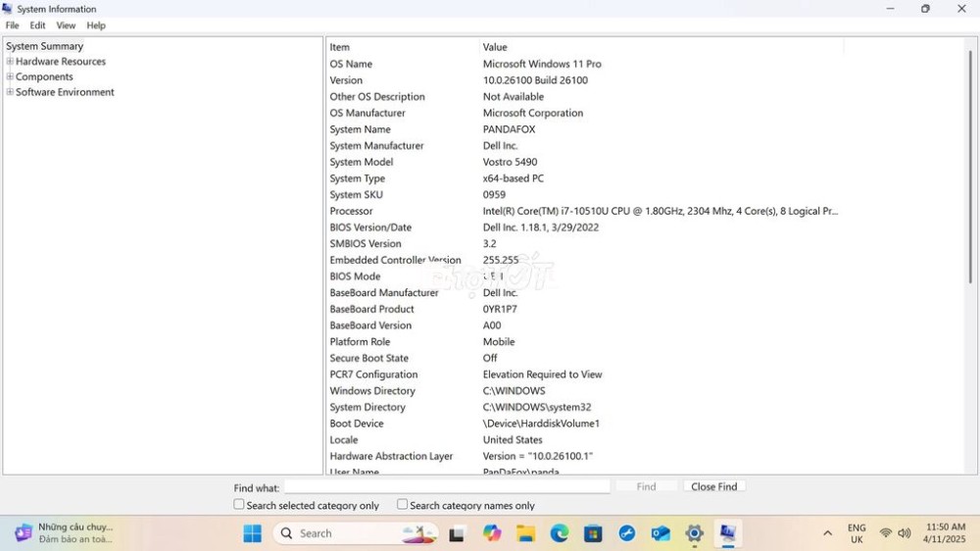Open Settings gear on the taskbar

click(x=695, y=533)
